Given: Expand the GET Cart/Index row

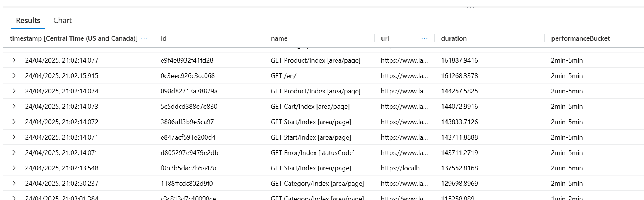Looking at the screenshot, I should [x=14, y=106].
